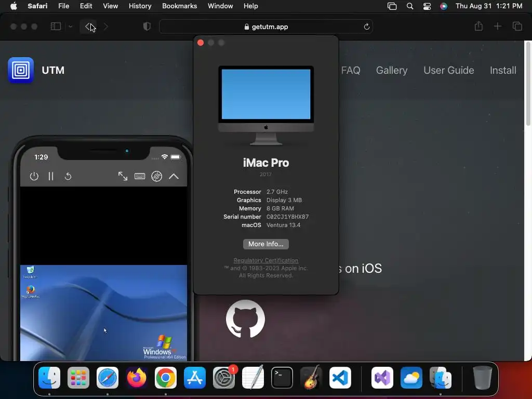Image resolution: width=532 pixels, height=399 pixels.
Task: Click the UTM logo icon on the page
Action: point(21,70)
